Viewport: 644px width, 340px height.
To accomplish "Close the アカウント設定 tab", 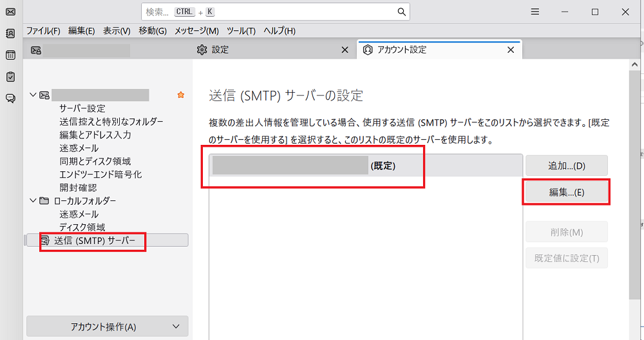I will pos(511,50).
